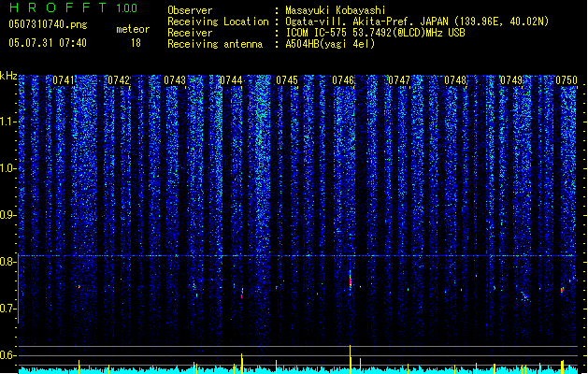Click the 0746 time marker

(343, 80)
